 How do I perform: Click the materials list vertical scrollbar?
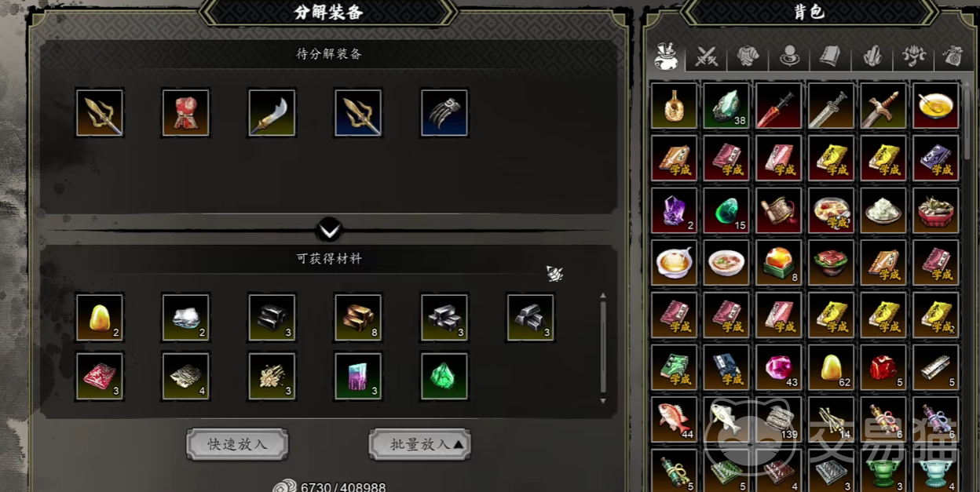tap(603, 347)
